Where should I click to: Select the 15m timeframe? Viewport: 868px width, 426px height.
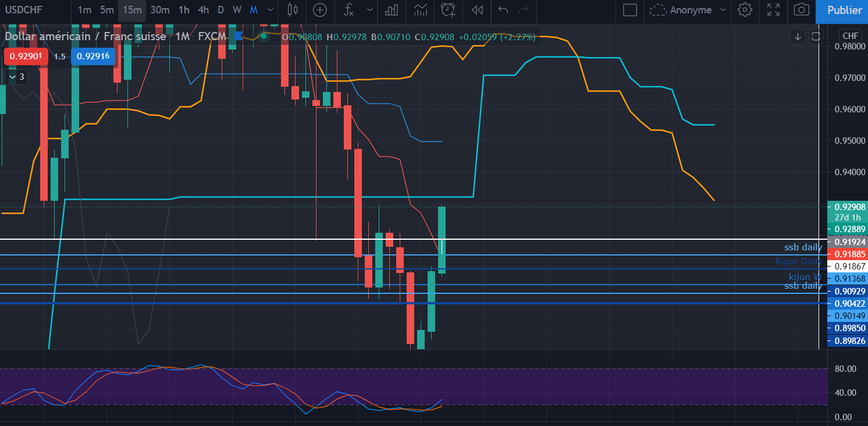click(132, 10)
